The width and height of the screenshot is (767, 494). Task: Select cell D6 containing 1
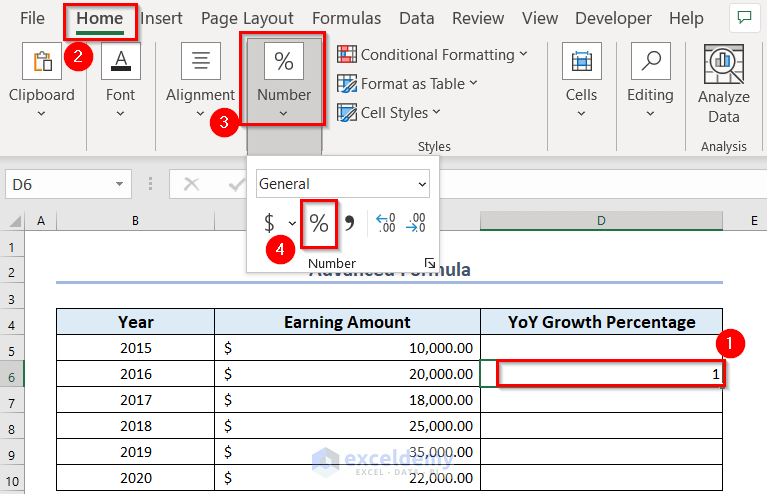[x=601, y=374]
